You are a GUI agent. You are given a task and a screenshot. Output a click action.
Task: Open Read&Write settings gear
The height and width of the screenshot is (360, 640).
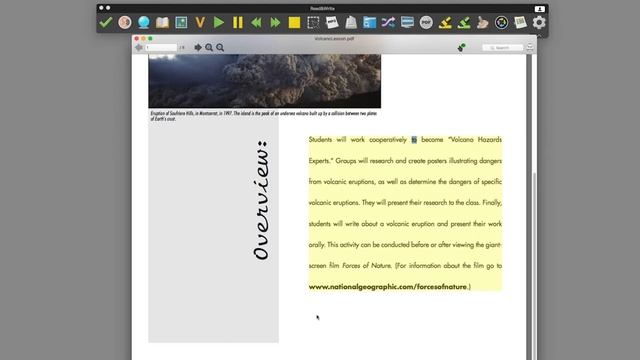click(539, 22)
